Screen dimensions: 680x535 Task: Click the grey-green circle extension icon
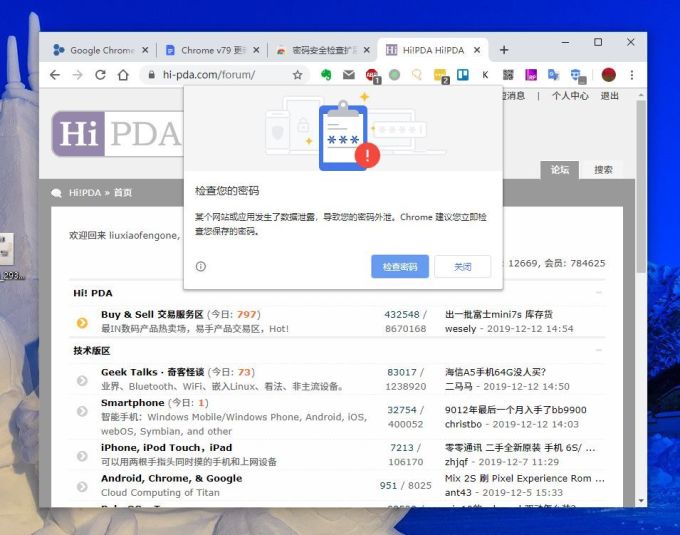(394, 75)
